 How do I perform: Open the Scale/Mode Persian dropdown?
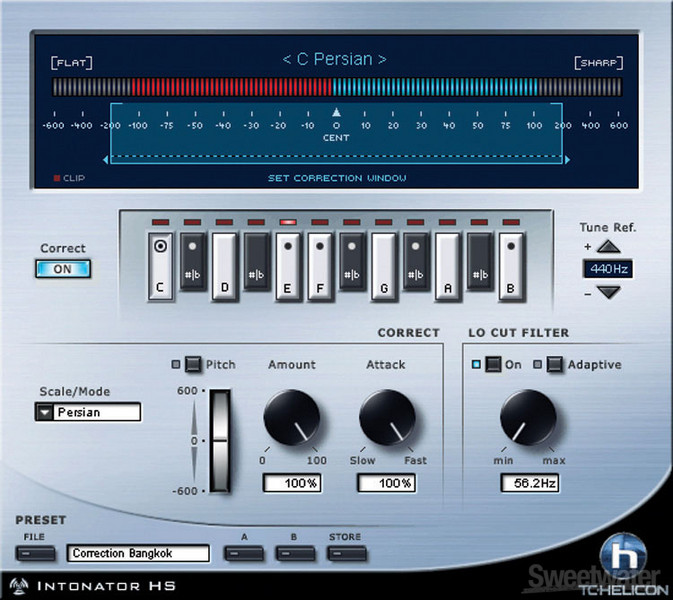(44, 412)
